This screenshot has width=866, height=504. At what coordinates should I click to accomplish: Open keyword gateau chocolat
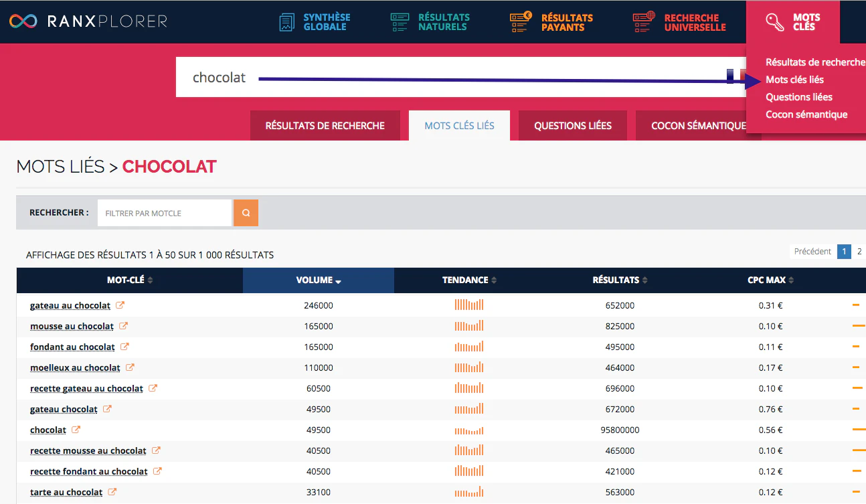[64, 409]
